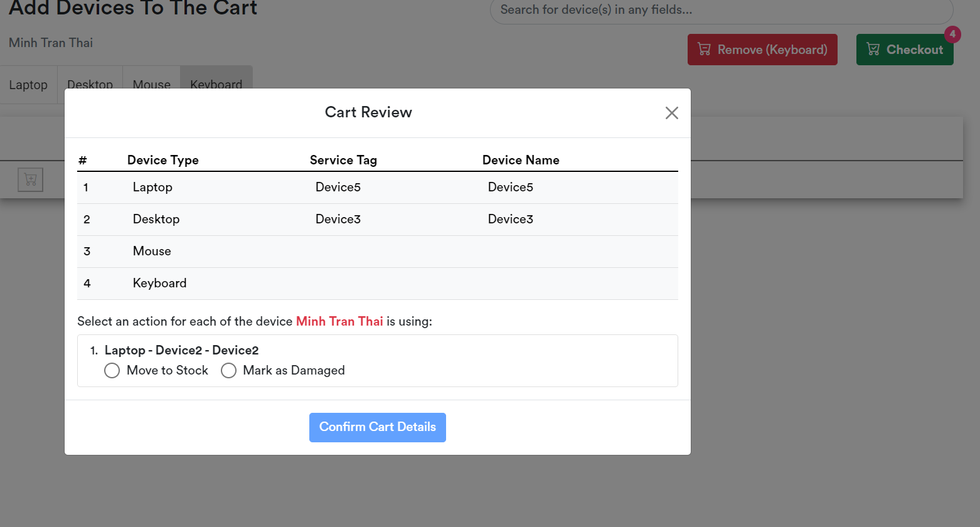Screen dimensions: 980x527
Task: Focus the device search field
Action: [x=722, y=10]
